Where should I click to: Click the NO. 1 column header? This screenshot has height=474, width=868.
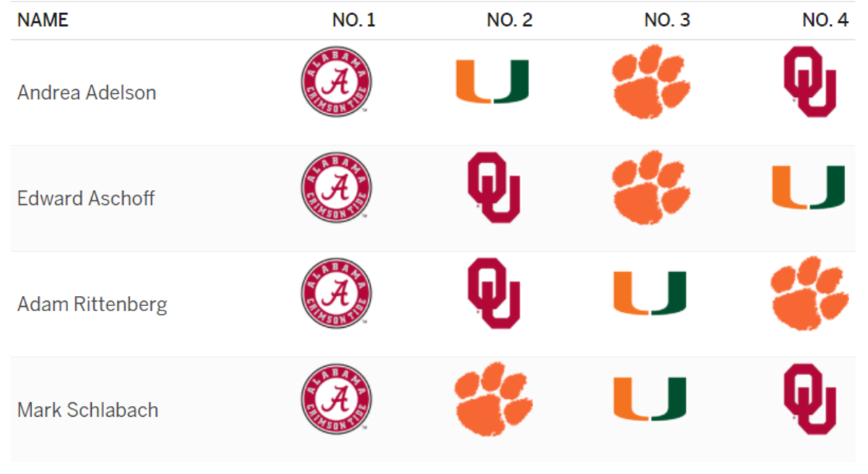[354, 20]
